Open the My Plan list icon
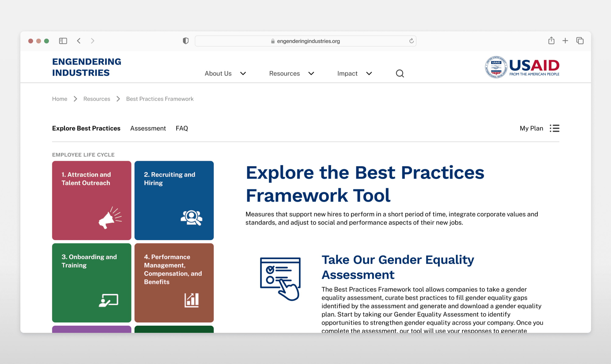Image resolution: width=611 pixels, height=364 pixels. tap(554, 128)
